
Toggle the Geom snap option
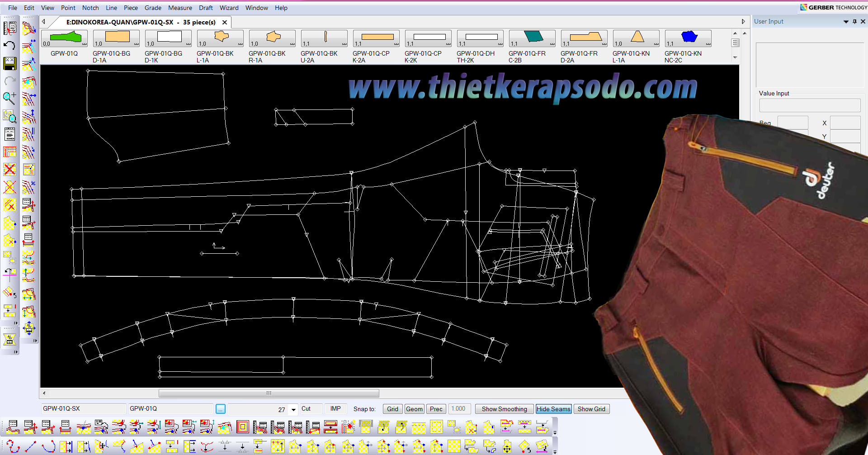click(x=415, y=409)
